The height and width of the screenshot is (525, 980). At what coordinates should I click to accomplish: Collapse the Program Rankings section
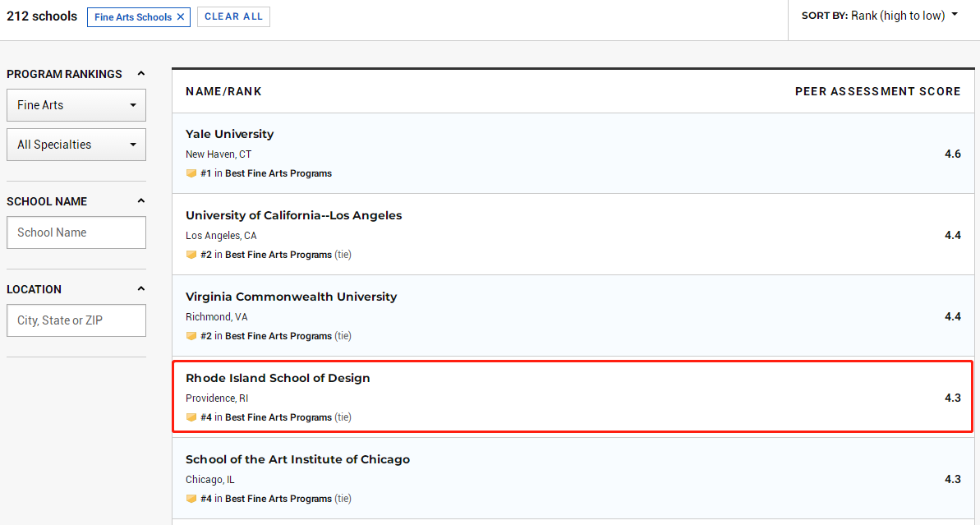(141, 74)
